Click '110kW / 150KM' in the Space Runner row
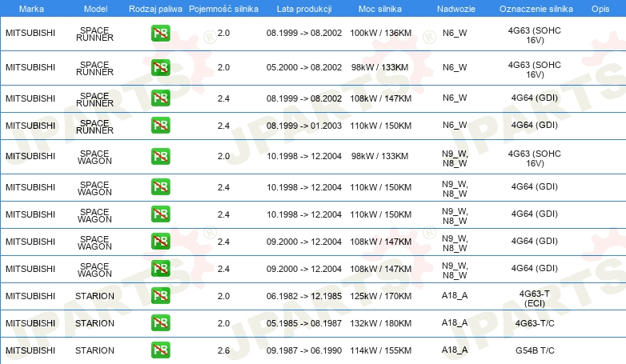The width and height of the screenshot is (626, 364). tap(380, 126)
